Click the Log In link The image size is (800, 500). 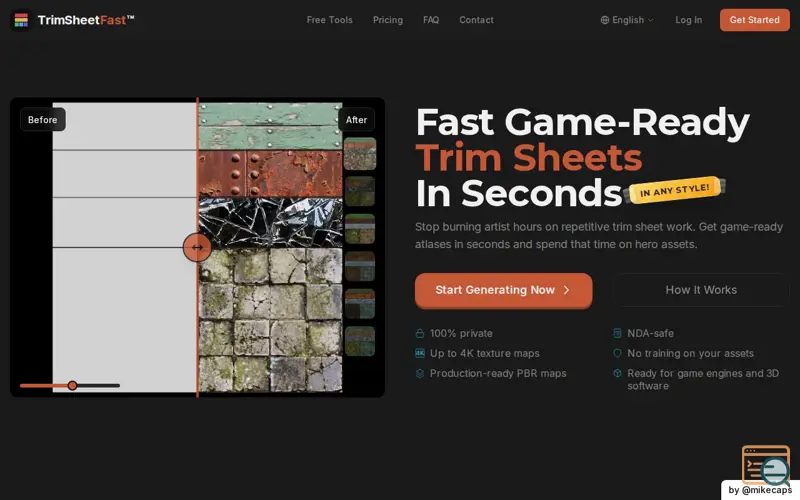click(688, 20)
